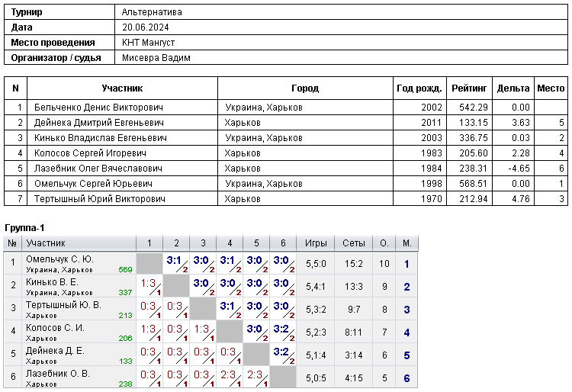
Task: Select participant 'Дейнека Дмитрий Евгеньевич'
Action: click(99, 123)
